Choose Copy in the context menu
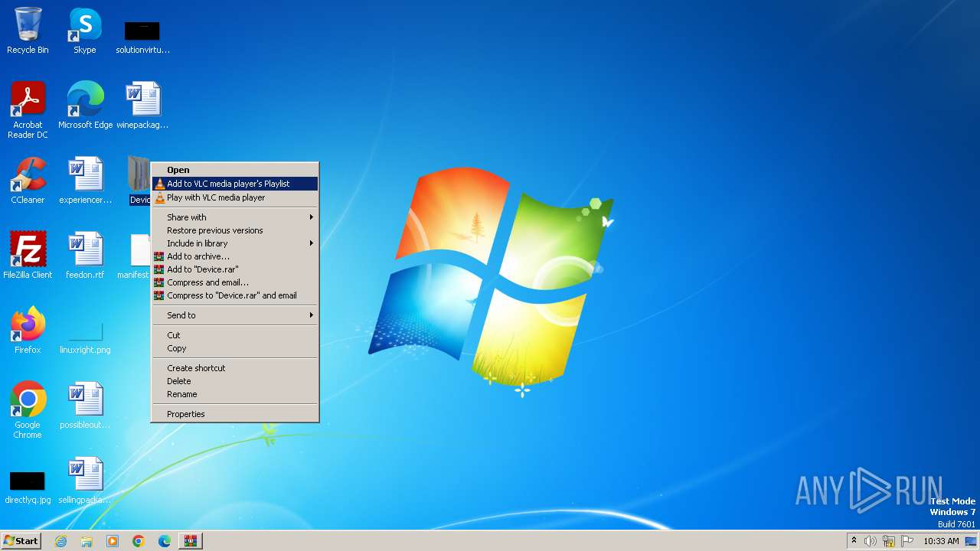980x551 pixels. [x=235, y=348]
